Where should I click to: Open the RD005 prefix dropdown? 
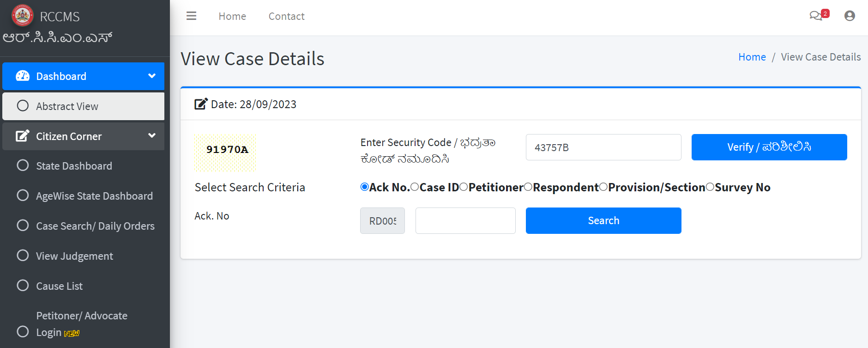point(382,220)
